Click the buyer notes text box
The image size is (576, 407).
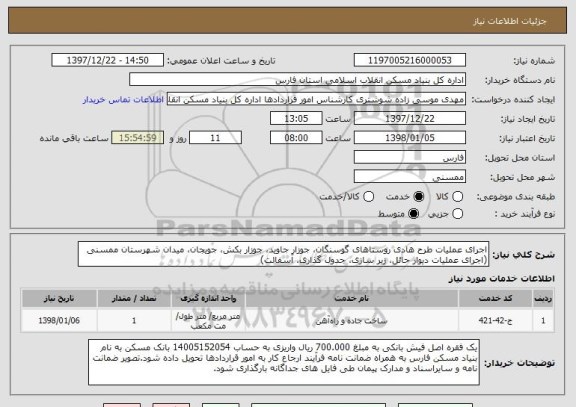pos(284,362)
